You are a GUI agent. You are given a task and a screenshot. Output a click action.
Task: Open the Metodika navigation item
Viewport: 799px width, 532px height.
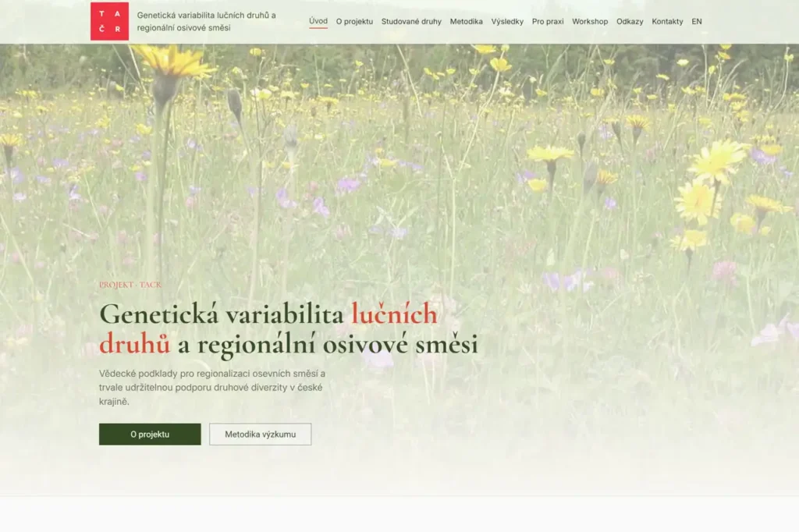467,21
